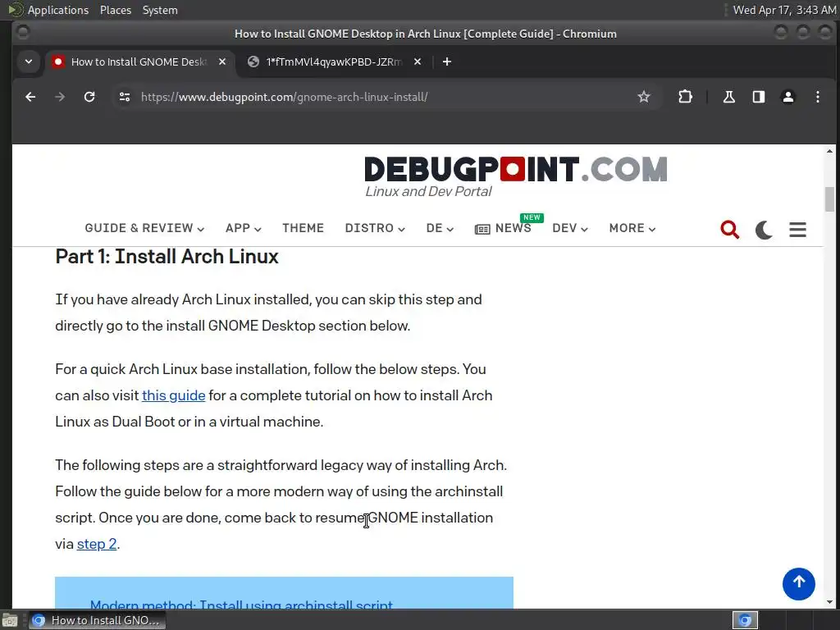Switch to the 1*fTmMVl4qyawKPBD-JZRm tab

tap(335, 62)
